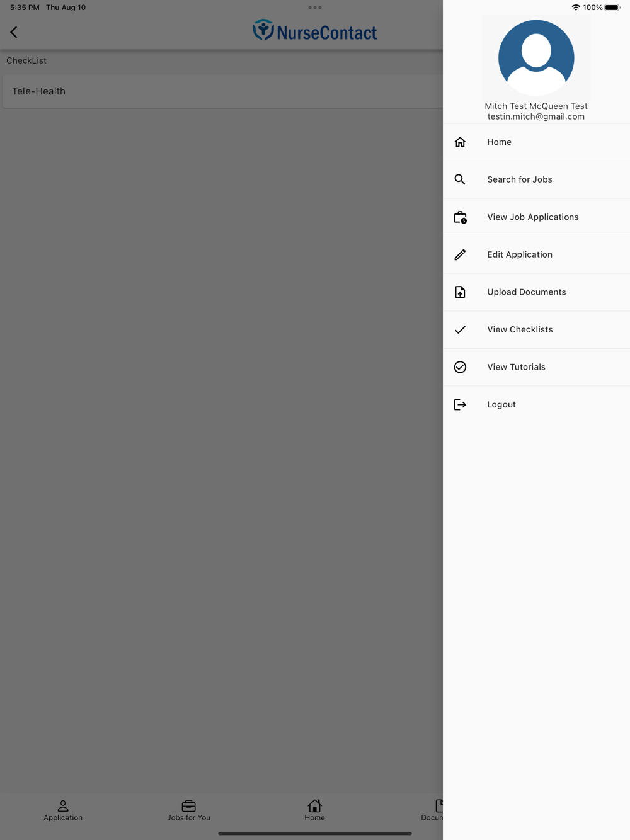Tap the Logout text in drawer
Image resolution: width=630 pixels, height=840 pixels.
[501, 405]
